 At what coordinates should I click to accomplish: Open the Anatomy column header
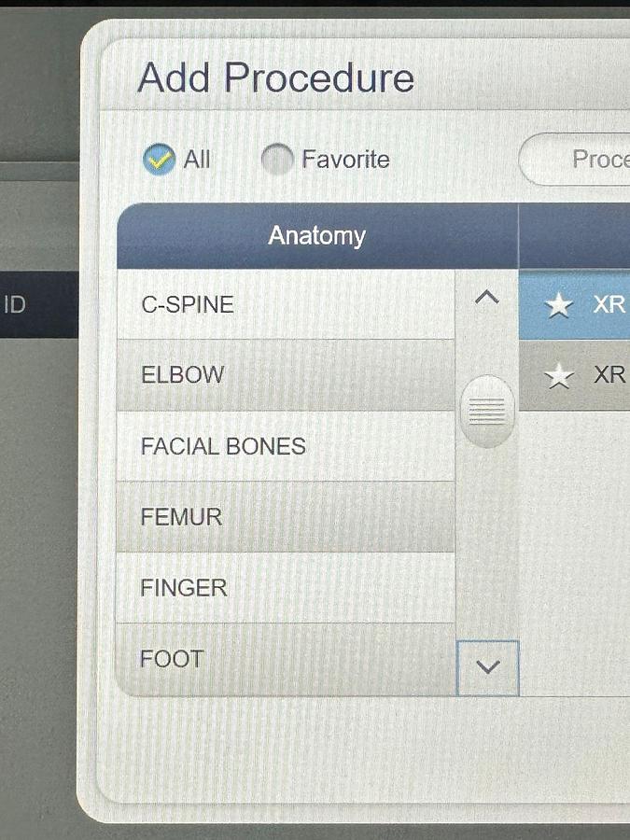(x=317, y=235)
